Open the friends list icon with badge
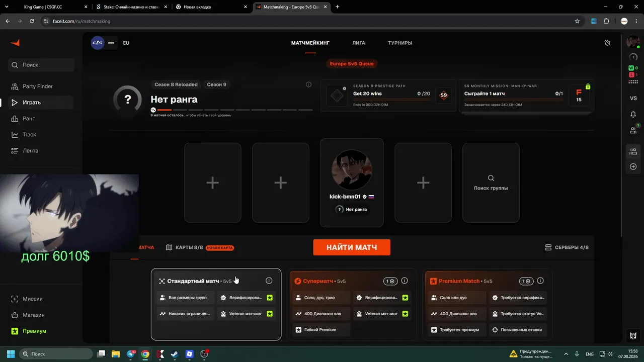644x362 pixels. click(633, 130)
